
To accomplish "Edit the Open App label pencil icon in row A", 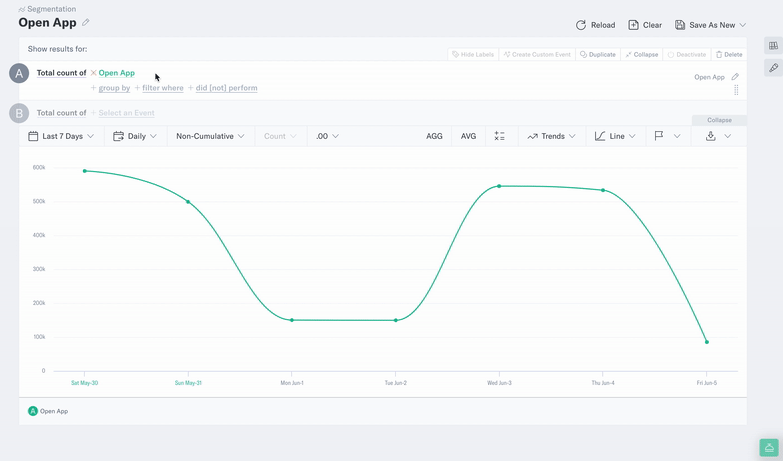I will click(x=735, y=77).
